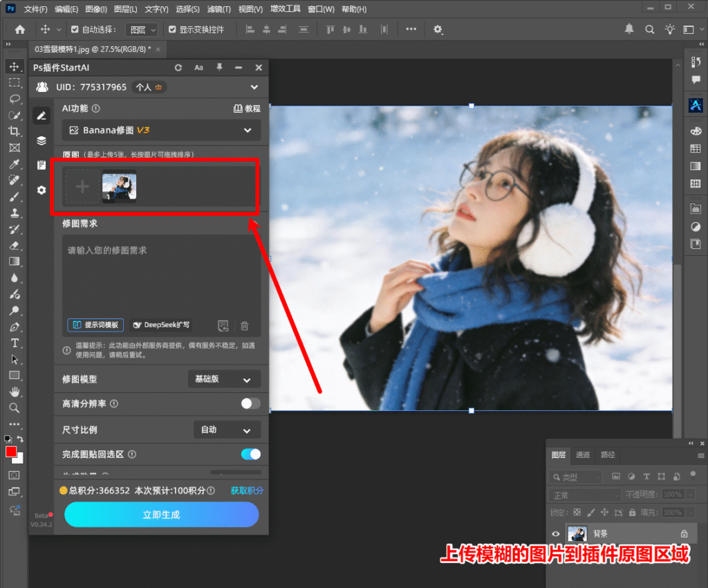Toggle the 自动选择 checkbox
Image resolution: width=708 pixels, height=588 pixels.
(x=75, y=29)
